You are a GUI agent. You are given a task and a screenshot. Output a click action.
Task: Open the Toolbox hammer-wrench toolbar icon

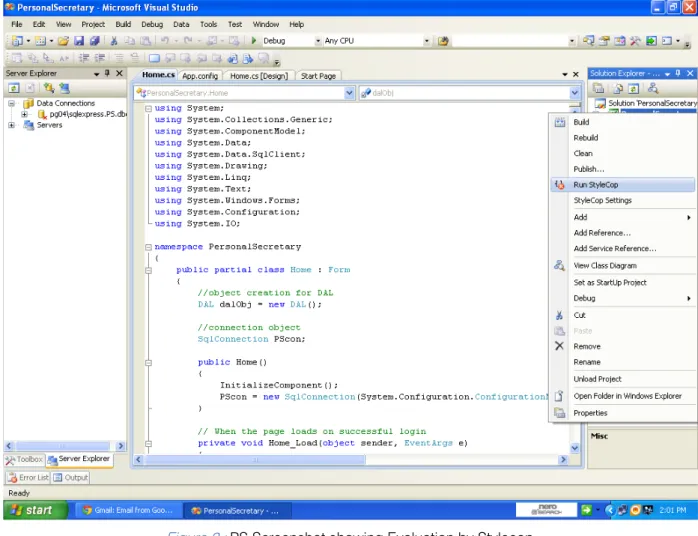pos(635,41)
